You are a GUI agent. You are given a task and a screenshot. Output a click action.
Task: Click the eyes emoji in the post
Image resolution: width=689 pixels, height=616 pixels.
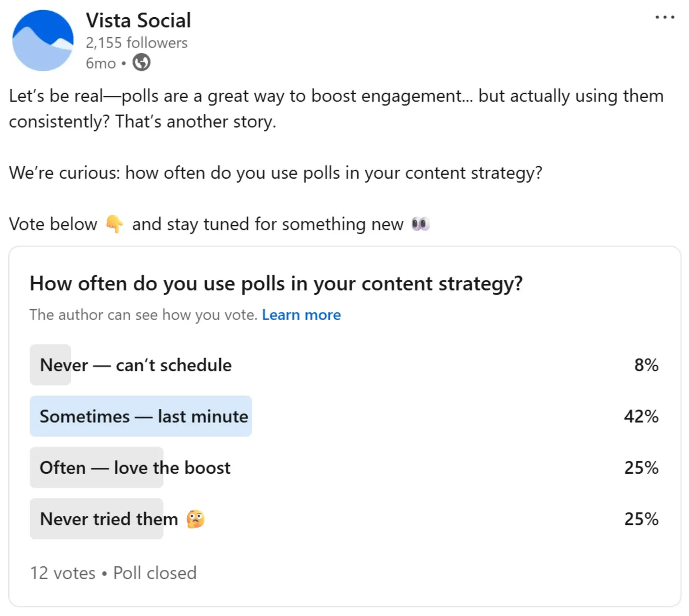click(420, 224)
